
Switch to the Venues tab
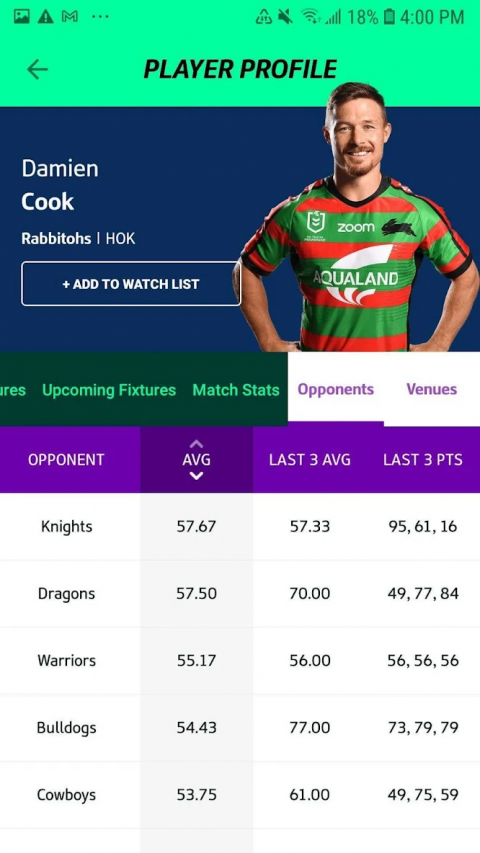click(432, 389)
